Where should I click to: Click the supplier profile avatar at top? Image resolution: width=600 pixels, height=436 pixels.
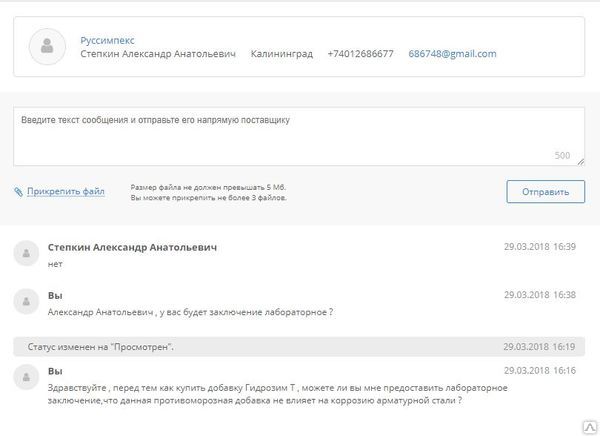tap(47, 46)
